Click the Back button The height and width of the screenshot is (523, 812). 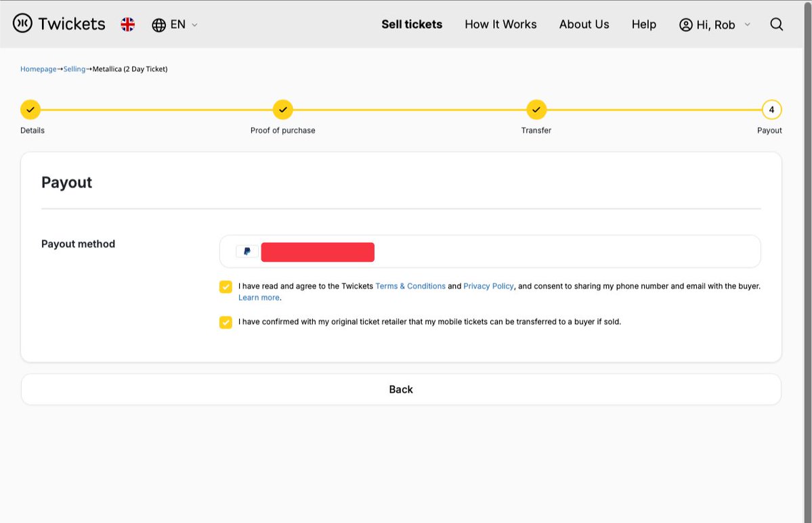401,390
